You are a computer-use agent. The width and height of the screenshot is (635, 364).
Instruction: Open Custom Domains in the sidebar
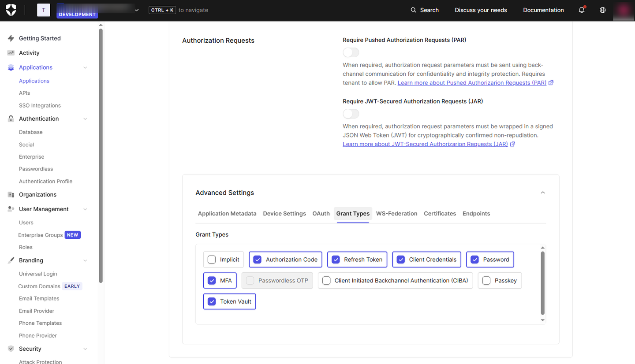[39, 286]
